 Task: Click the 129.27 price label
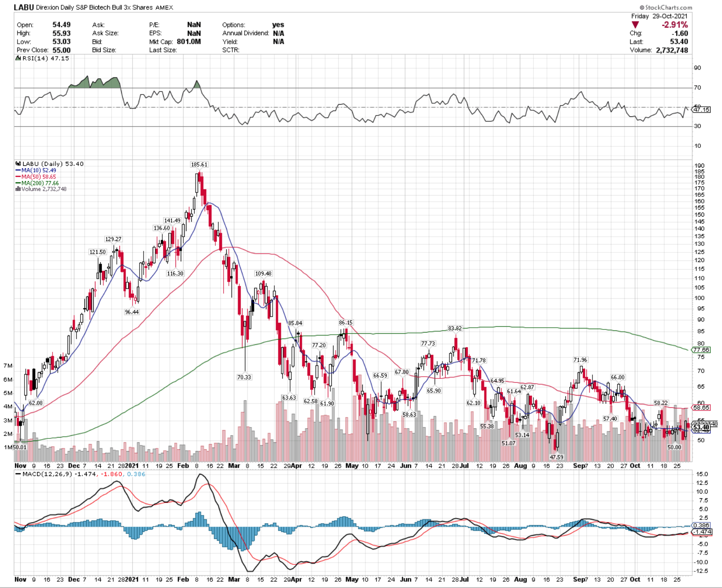pos(113,239)
